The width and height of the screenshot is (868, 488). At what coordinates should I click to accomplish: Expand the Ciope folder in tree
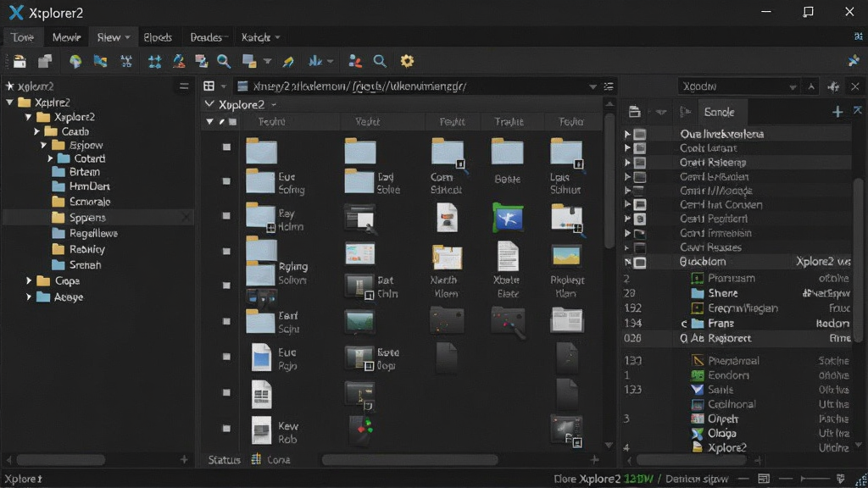pos(29,281)
